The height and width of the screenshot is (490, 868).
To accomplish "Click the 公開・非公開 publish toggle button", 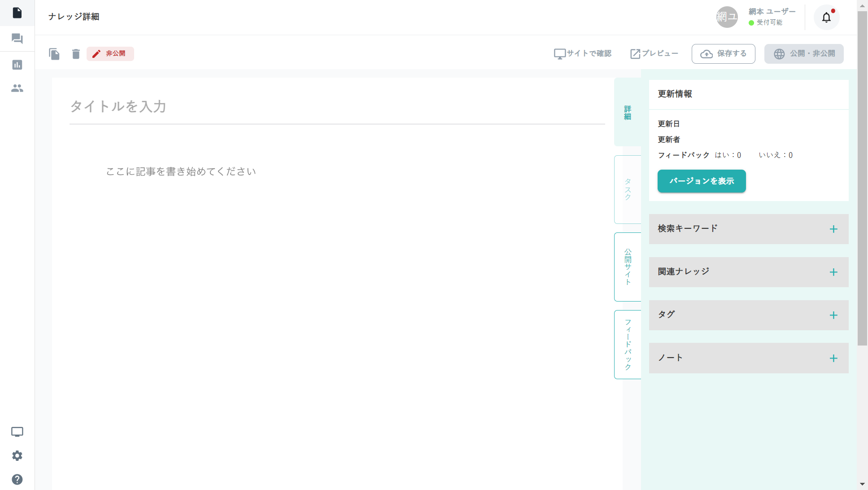I will click(804, 54).
